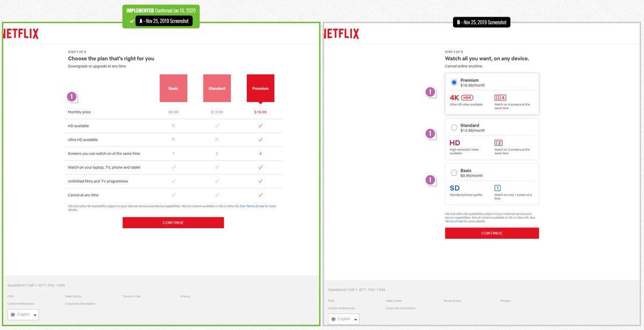Click globe icon in version A language selector
This screenshot has height=330, width=644.
coord(13,314)
